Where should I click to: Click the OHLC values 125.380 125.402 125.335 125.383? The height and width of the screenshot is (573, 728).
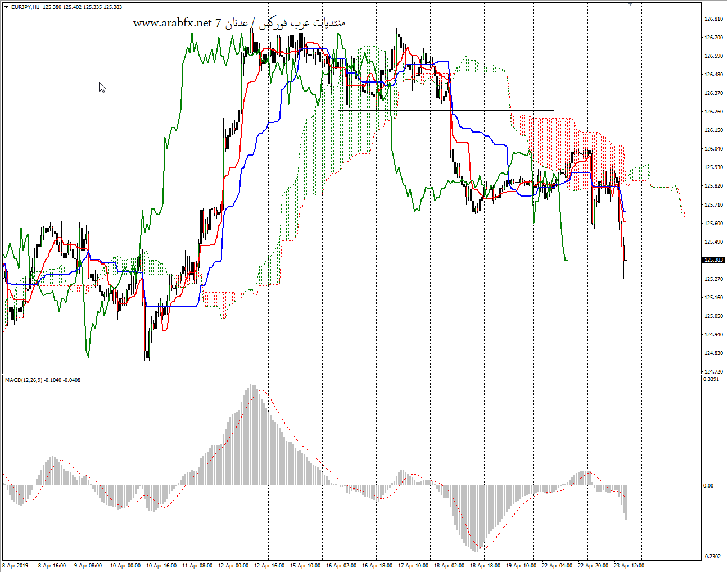[82, 7]
